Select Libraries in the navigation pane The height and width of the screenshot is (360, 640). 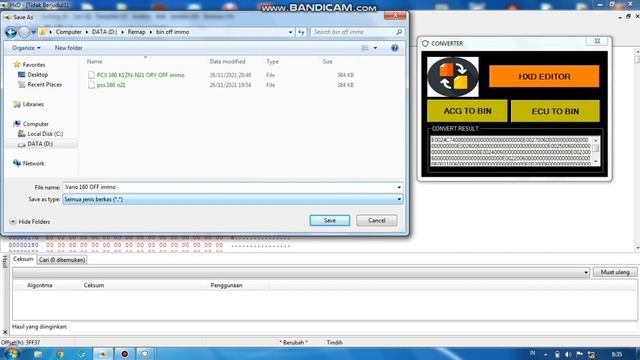29,104
